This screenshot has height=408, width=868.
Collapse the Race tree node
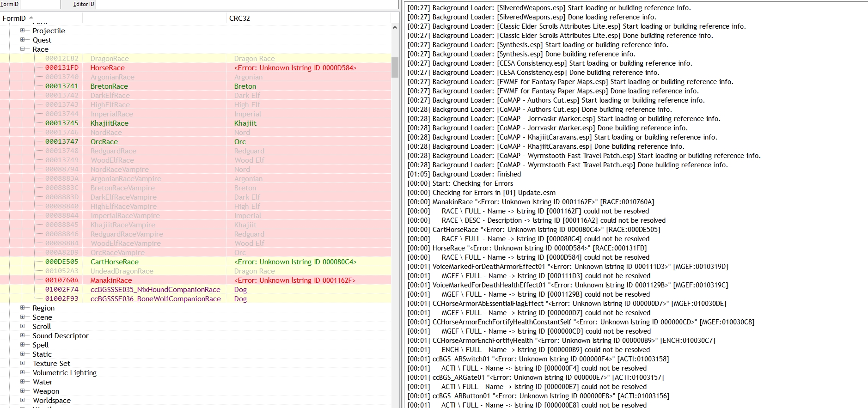pos(22,49)
